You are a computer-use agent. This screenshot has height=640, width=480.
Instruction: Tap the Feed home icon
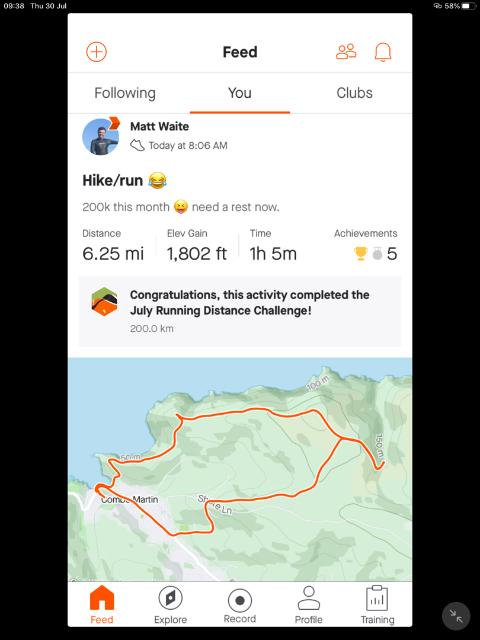click(x=102, y=598)
